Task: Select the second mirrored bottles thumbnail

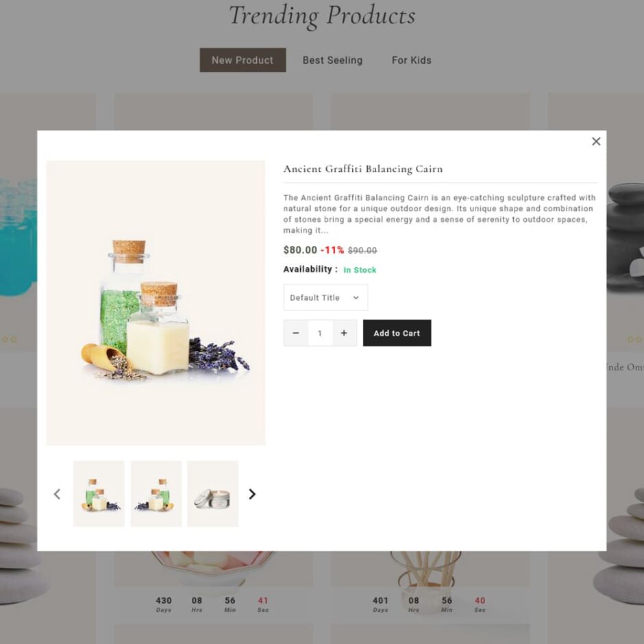Action: click(x=156, y=494)
